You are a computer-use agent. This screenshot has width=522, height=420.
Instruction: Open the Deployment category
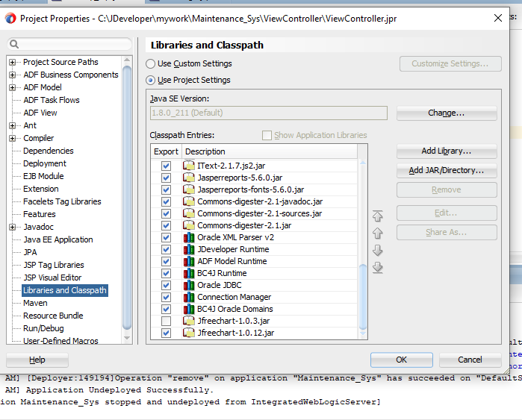44,163
